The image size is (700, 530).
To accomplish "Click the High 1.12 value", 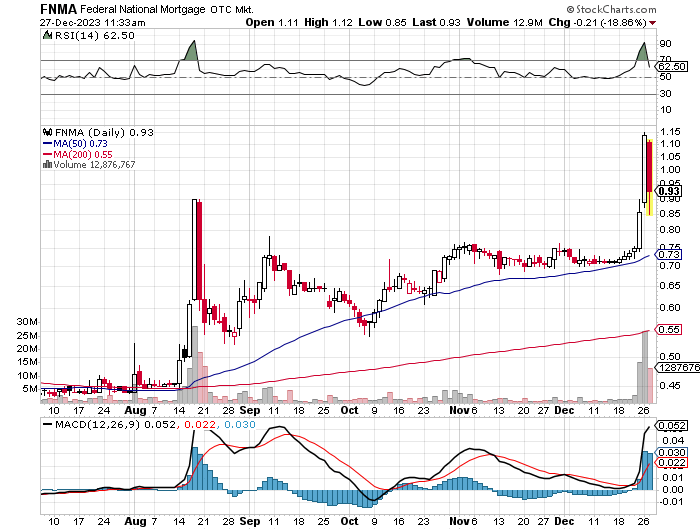I will click(x=328, y=22).
